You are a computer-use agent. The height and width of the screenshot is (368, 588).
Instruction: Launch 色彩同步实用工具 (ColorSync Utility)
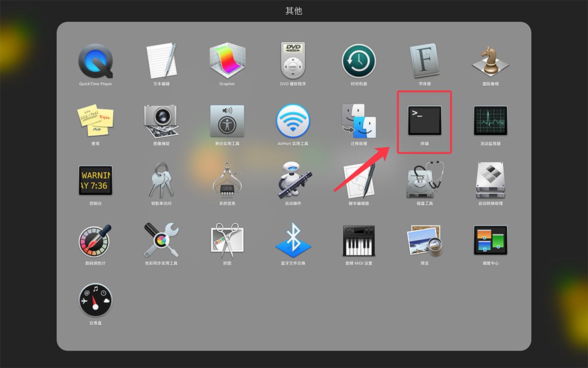[161, 240]
